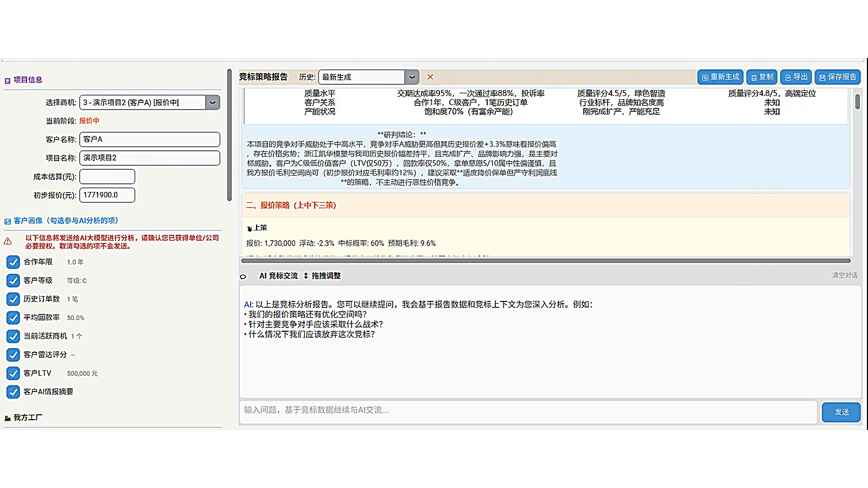Click the report vertical scrollbar thumb
Screen dimensions: 868x488
coord(857,101)
